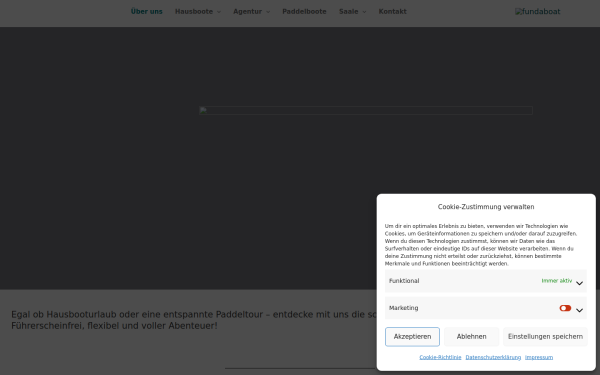Screen dimensions: 600x375
Task: Click the 'Immer aktiv' label
Action: (x=557, y=281)
